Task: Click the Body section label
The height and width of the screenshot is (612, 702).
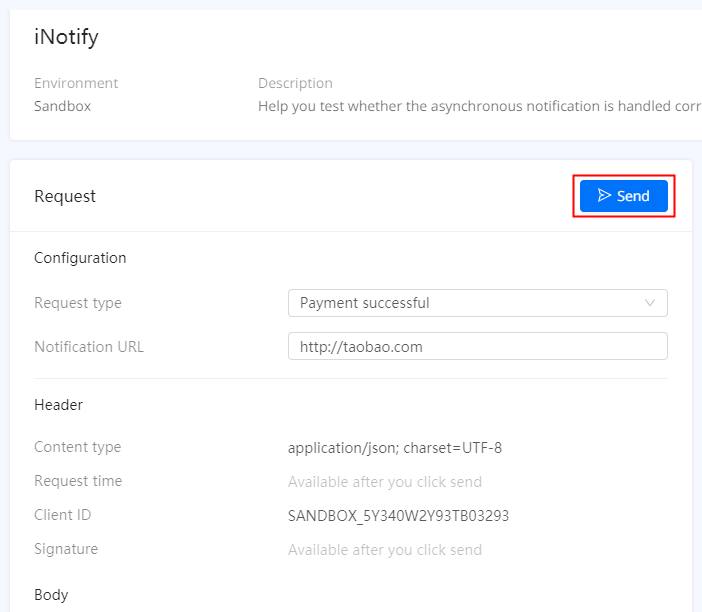Action: [x=51, y=595]
